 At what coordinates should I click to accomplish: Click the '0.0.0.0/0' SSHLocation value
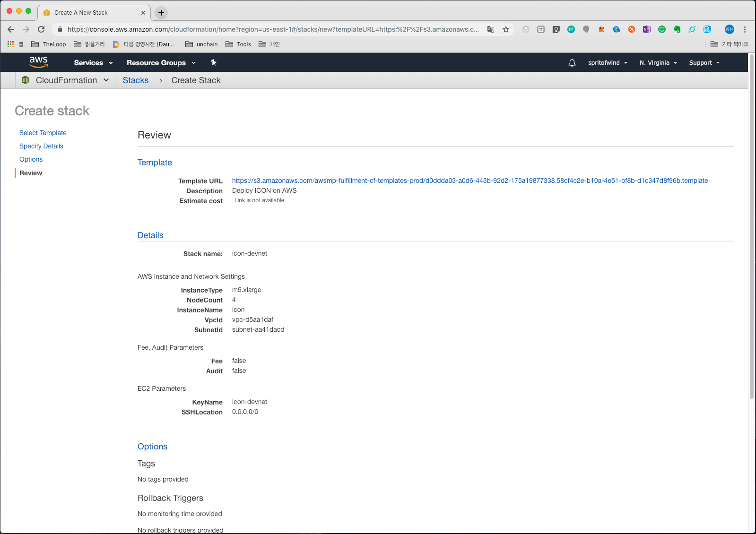[245, 412]
